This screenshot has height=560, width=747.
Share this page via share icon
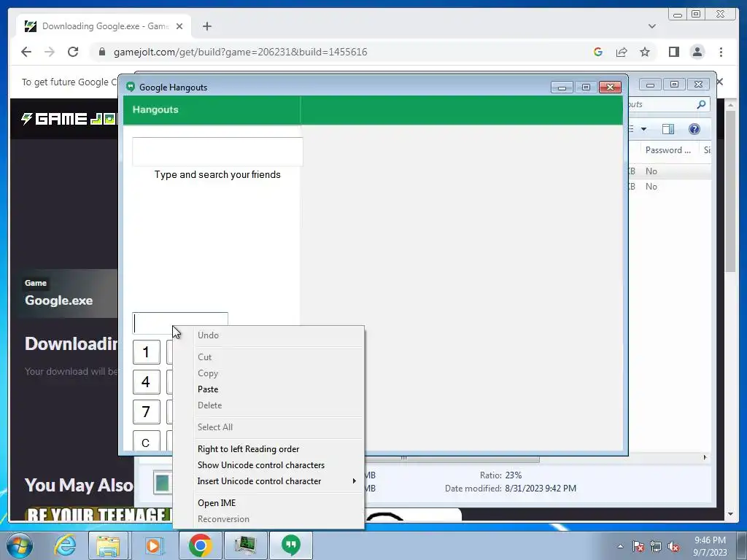[622, 52]
